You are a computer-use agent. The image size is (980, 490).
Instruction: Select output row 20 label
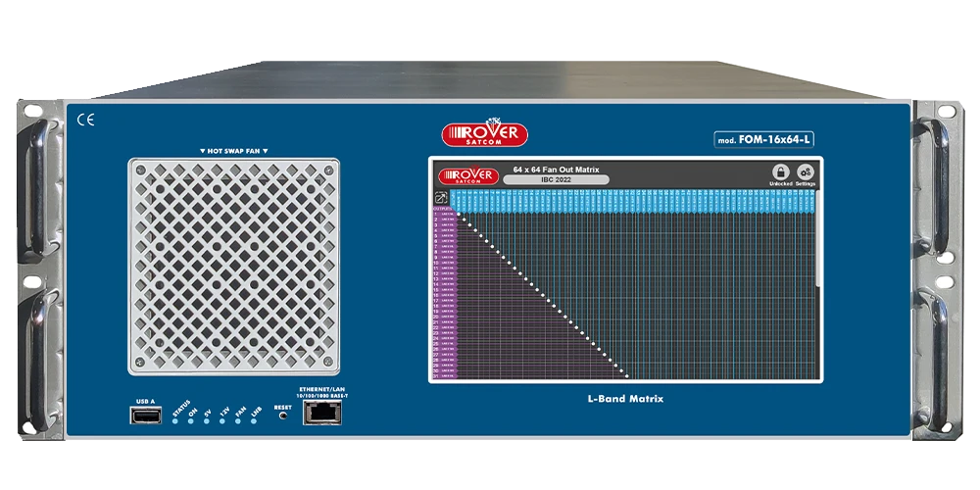click(x=445, y=317)
